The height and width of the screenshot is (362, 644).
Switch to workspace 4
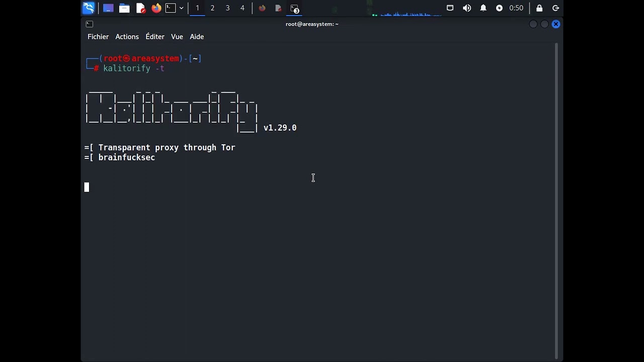[243, 8]
